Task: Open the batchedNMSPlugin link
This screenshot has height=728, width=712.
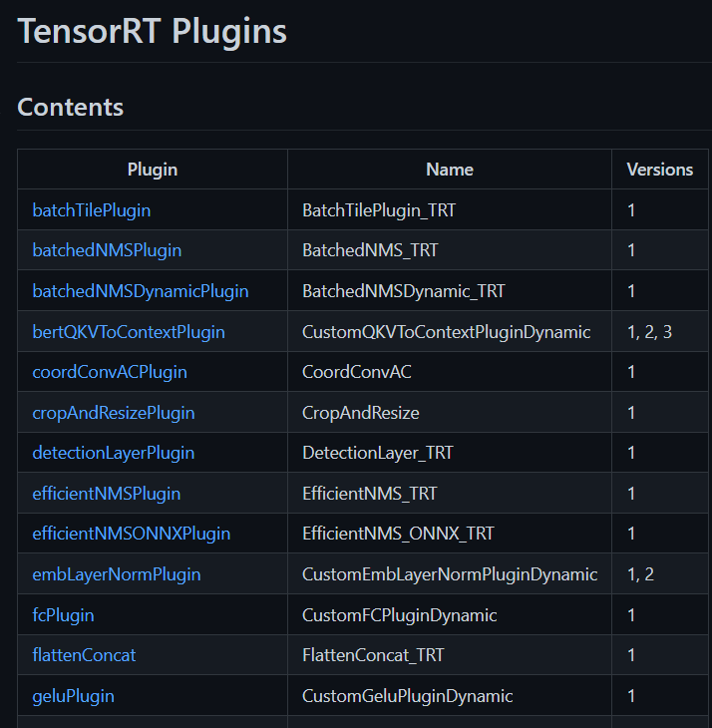Action: (107, 250)
